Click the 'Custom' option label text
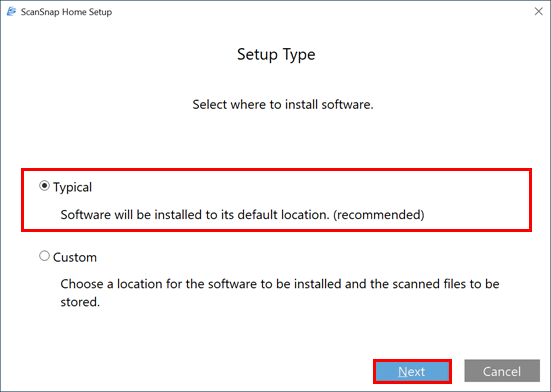Viewport: 551px width, 392px height. point(75,257)
